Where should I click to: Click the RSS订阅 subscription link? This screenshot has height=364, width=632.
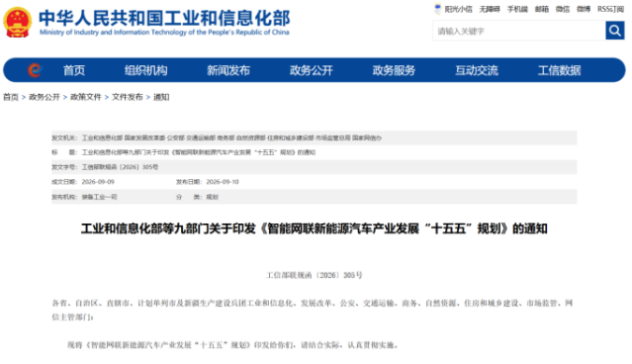point(610,9)
